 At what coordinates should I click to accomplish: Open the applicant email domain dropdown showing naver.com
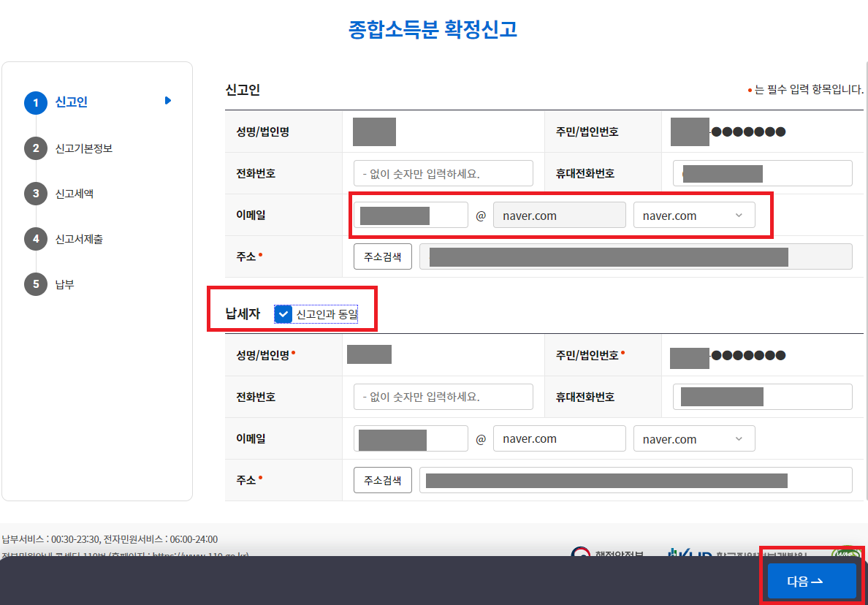pos(693,215)
